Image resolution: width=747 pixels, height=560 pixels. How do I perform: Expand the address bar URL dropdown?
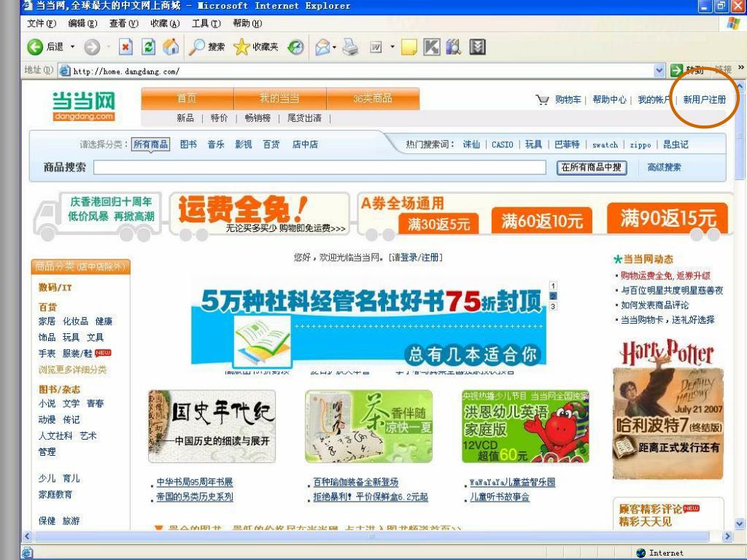(x=659, y=71)
